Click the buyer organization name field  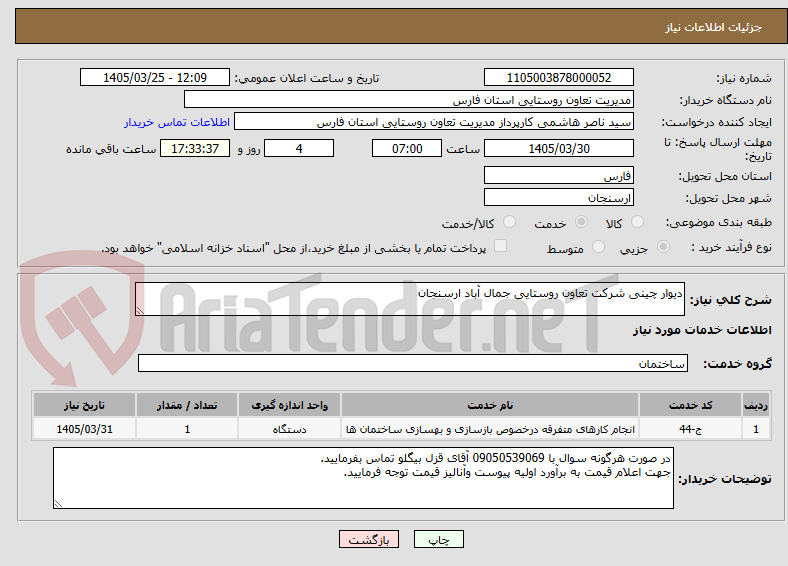tap(409, 100)
